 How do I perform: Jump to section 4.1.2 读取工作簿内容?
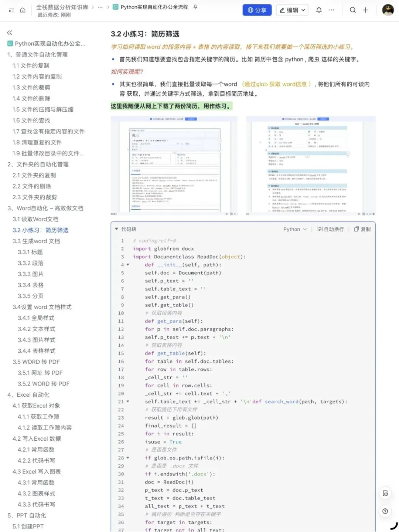tap(45, 428)
